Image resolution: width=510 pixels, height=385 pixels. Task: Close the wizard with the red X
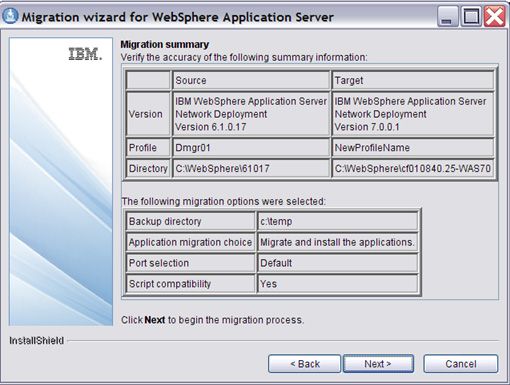[x=494, y=16]
